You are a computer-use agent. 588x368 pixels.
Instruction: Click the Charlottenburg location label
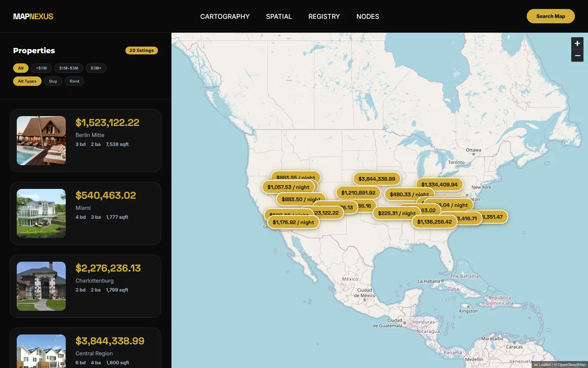94,280
